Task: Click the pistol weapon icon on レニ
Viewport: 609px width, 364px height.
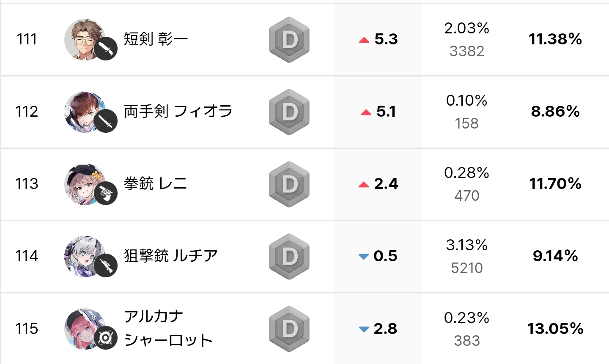Action: pyautogui.click(x=106, y=193)
